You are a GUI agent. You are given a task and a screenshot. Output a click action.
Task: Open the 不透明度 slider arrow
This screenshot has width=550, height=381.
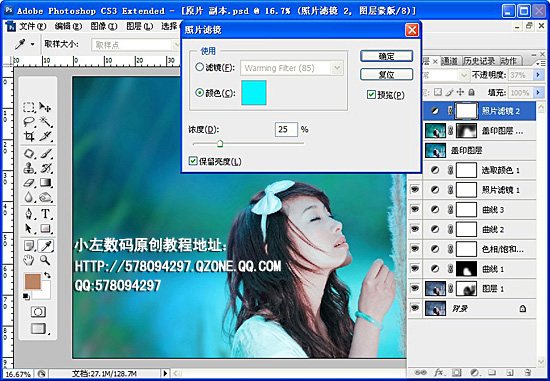538,75
